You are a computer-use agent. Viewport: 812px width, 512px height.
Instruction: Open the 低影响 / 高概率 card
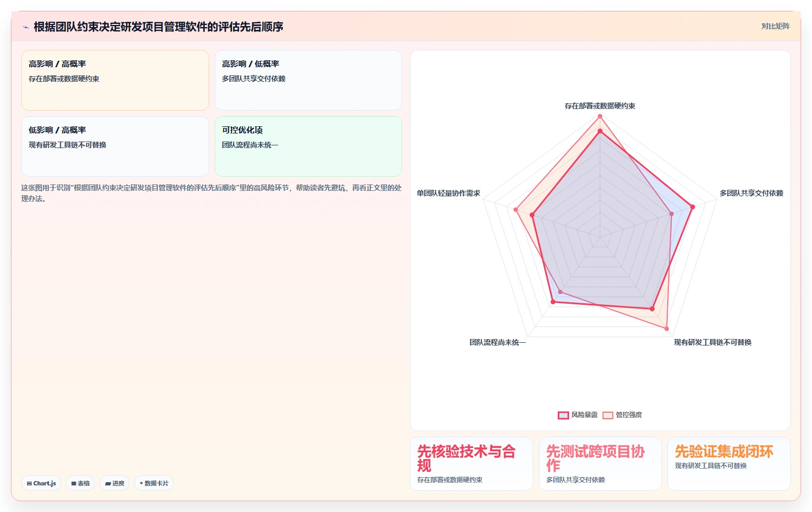coord(115,146)
